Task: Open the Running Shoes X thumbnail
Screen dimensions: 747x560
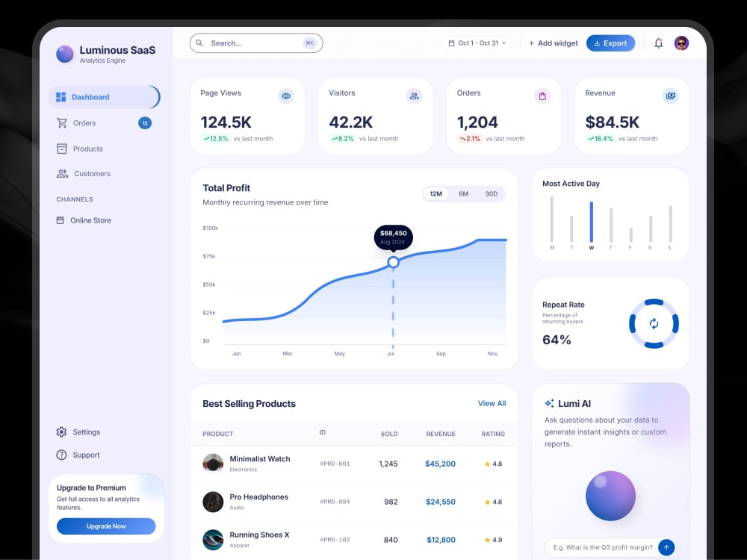Action: [x=213, y=540]
